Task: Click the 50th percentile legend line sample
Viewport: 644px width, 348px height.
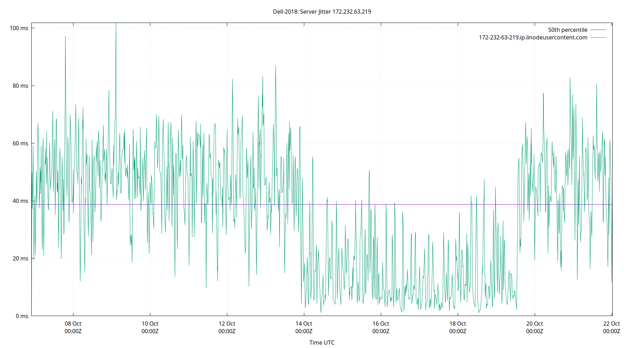Action: click(x=598, y=30)
